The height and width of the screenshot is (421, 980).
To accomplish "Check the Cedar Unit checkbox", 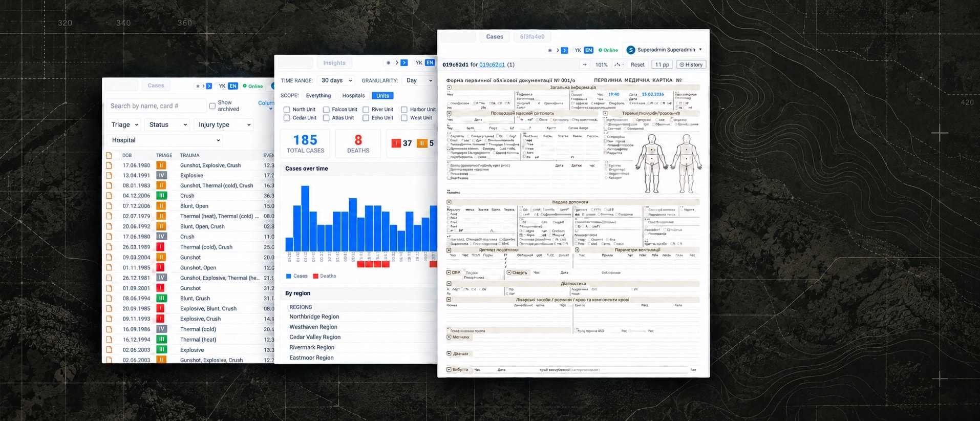I will (287, 118).
